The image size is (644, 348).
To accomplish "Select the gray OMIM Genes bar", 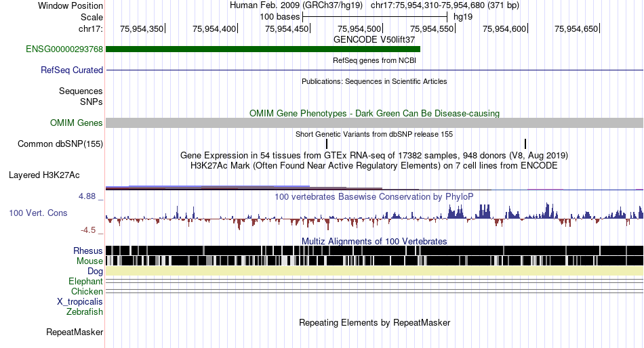I will (x=375, y=123).
